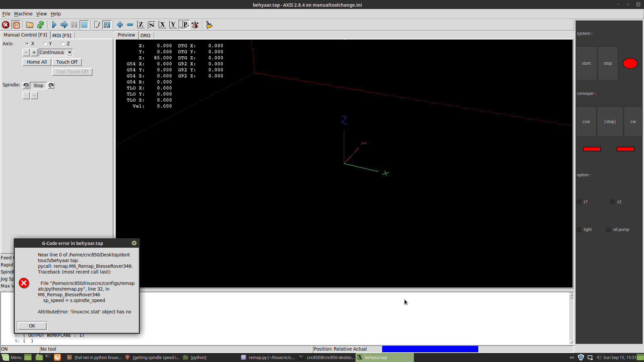Image resolution: width=644 pixels, height=362 pixels.
Task: Switch to the cnc850 terminal taskbar item
Action: point(327,357)
